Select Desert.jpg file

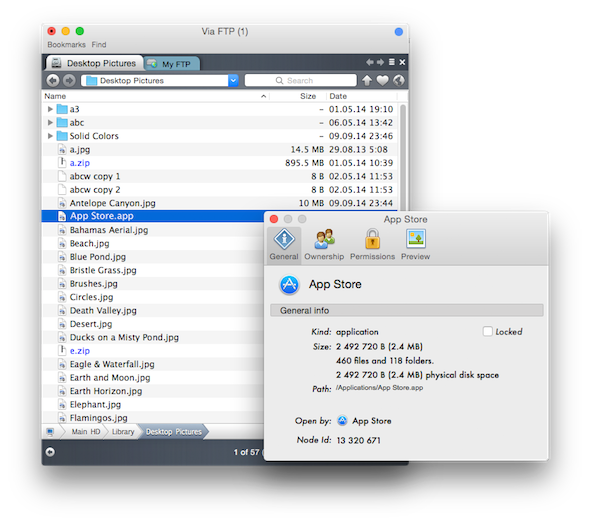tap(91, 324)
